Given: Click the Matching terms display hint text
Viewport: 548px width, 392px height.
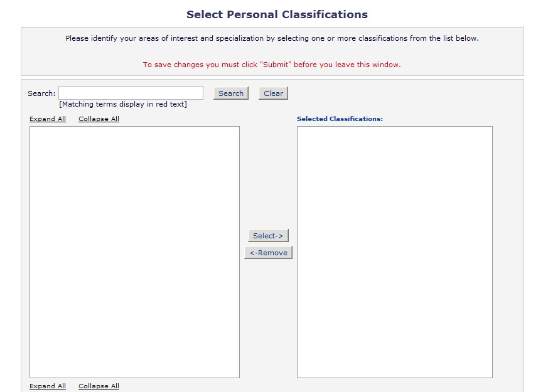Looking at the screenshot, I should 123,104.
